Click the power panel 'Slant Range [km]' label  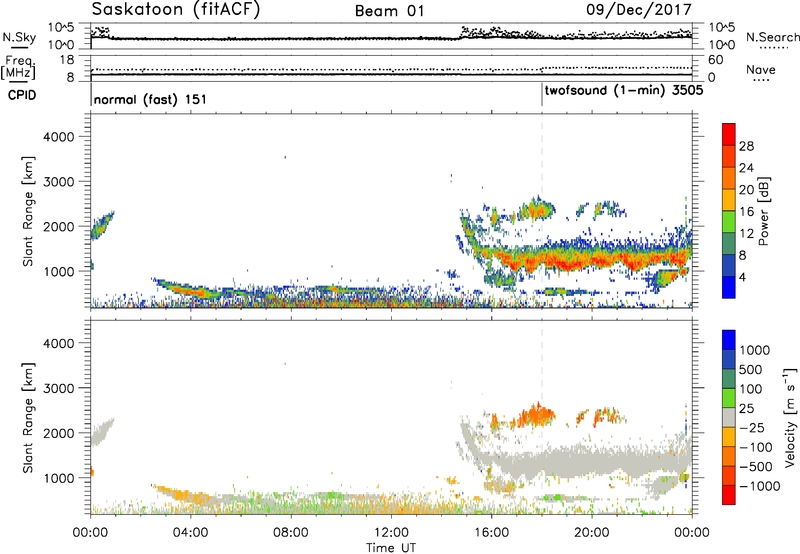coord(28,211)
